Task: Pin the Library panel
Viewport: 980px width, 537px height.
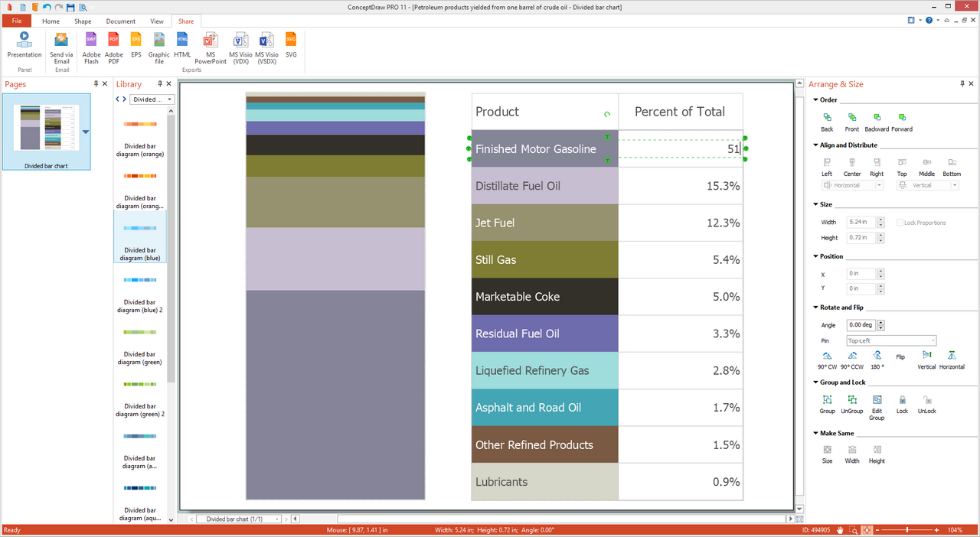Action: (x=159, y=84)
